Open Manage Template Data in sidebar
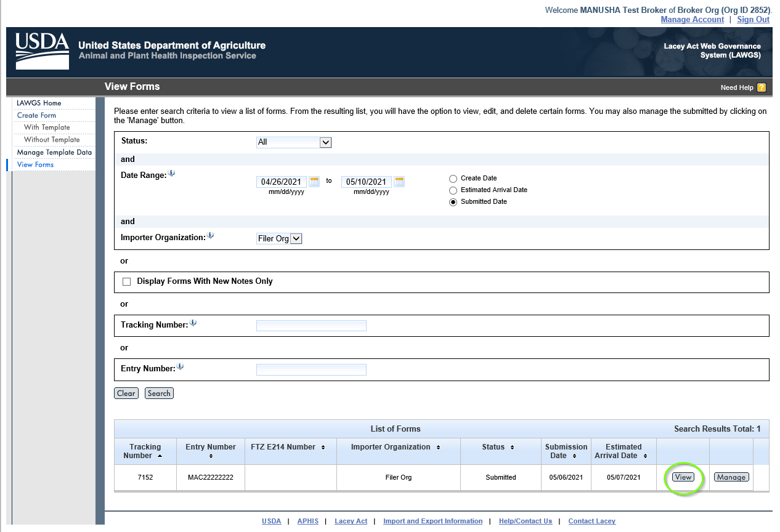 [x=54, y=152]
